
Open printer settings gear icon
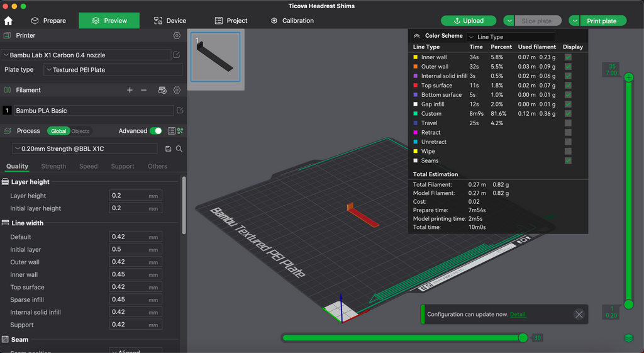tap(177, 35)
